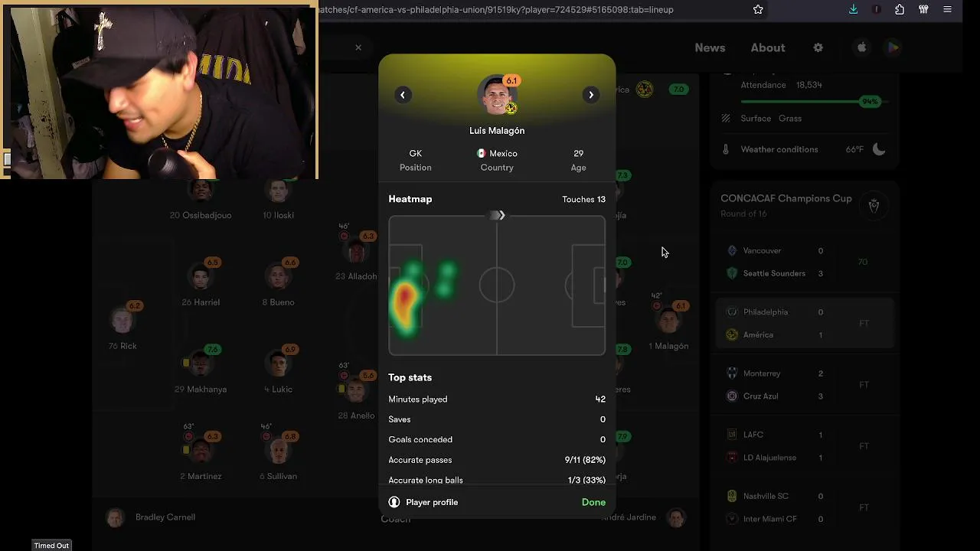This screenshot has width=980, height=551.
Task: Open the browser downloads icon
Action: pos(854,9)
